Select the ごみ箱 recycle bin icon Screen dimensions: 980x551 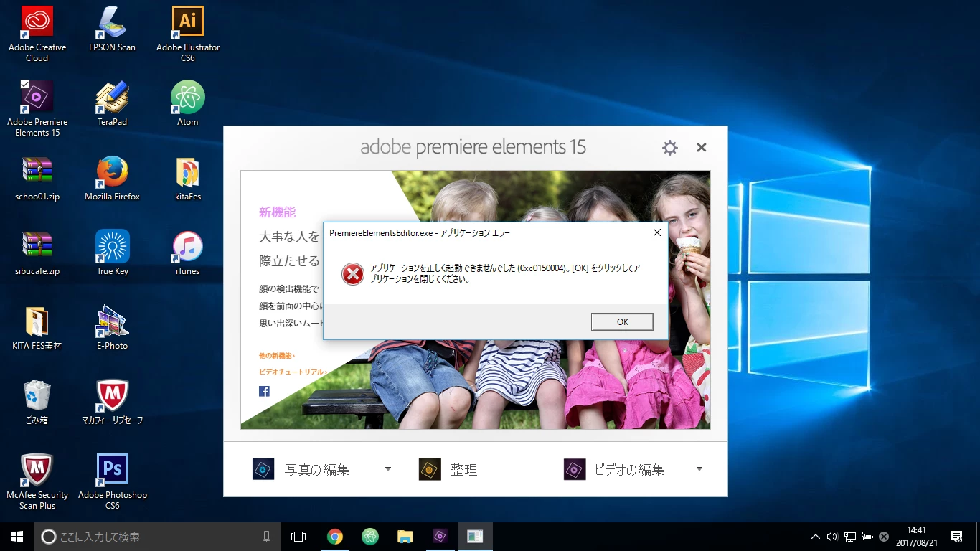click(x=37, y=402)
